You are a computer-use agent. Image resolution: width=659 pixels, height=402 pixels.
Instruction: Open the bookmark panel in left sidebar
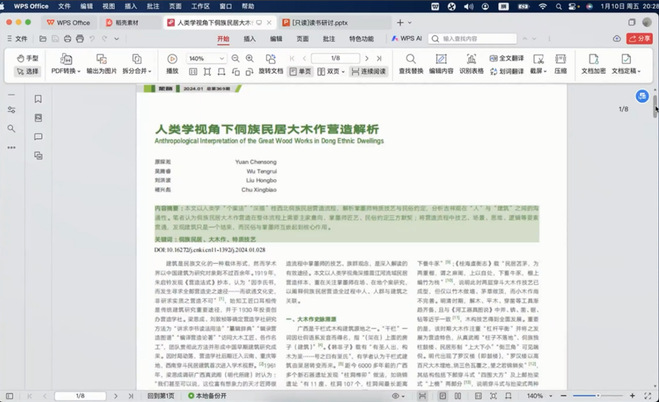click(38, 99)
